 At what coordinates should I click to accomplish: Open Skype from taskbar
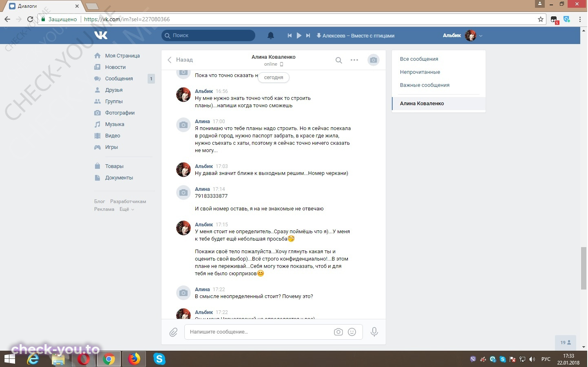pos(159,359)
